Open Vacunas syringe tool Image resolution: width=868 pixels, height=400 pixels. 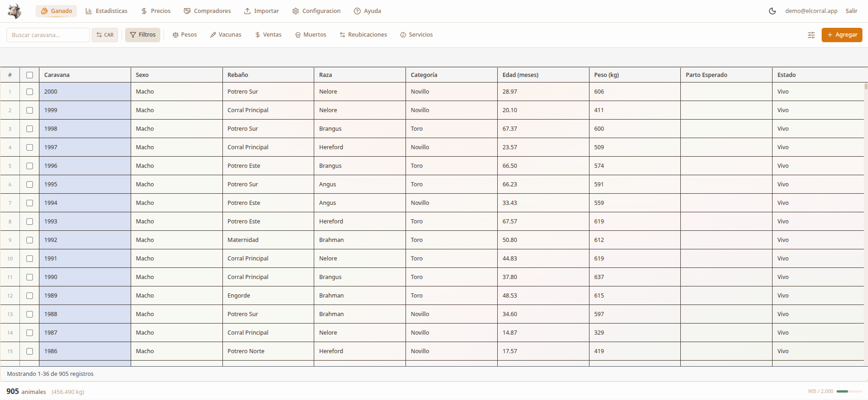[x=226, y=35]
